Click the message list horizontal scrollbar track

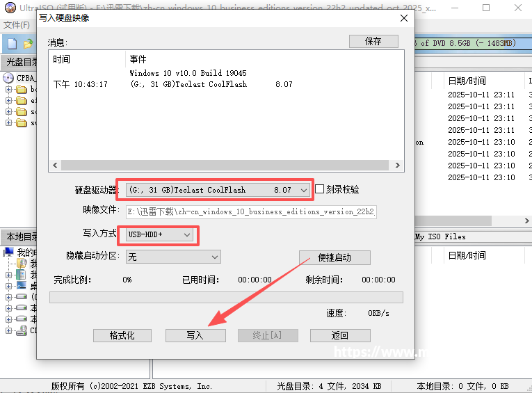point(225,166)
